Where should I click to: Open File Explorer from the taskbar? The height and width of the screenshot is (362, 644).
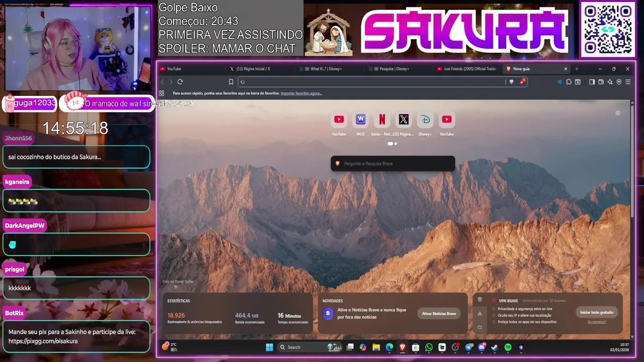(x=376, y=347)
